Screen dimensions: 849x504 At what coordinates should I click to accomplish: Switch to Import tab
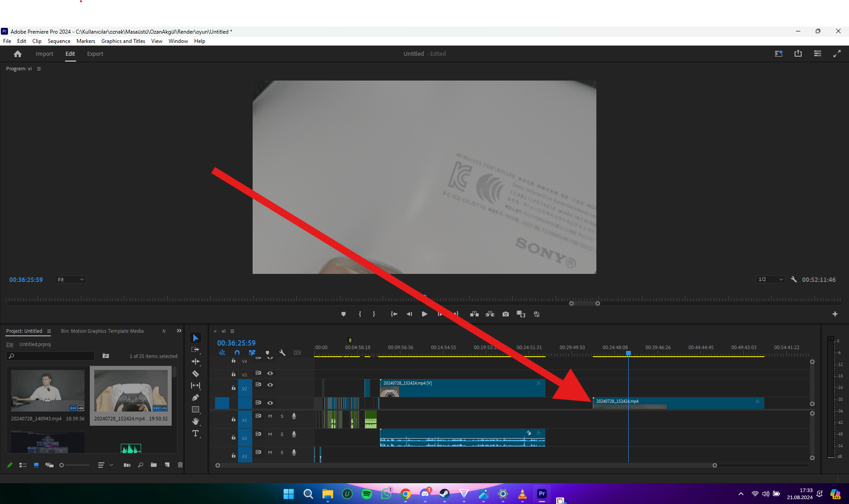(x=44, y=54)
